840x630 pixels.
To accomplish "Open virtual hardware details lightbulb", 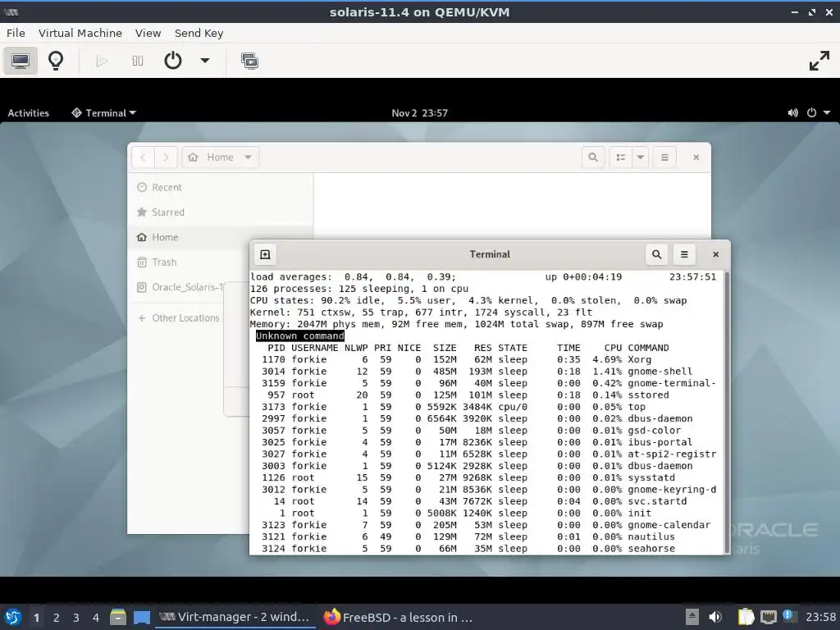I will [56, 61].
